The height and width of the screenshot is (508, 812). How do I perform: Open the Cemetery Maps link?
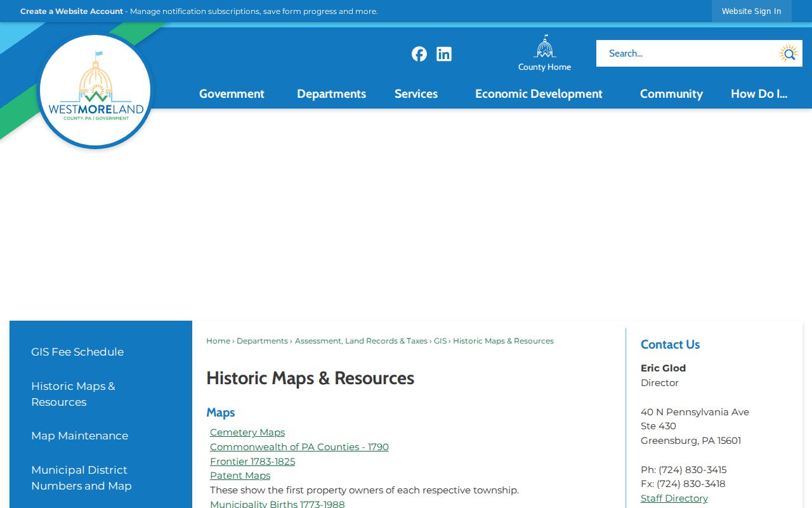[x=247, y=432]
